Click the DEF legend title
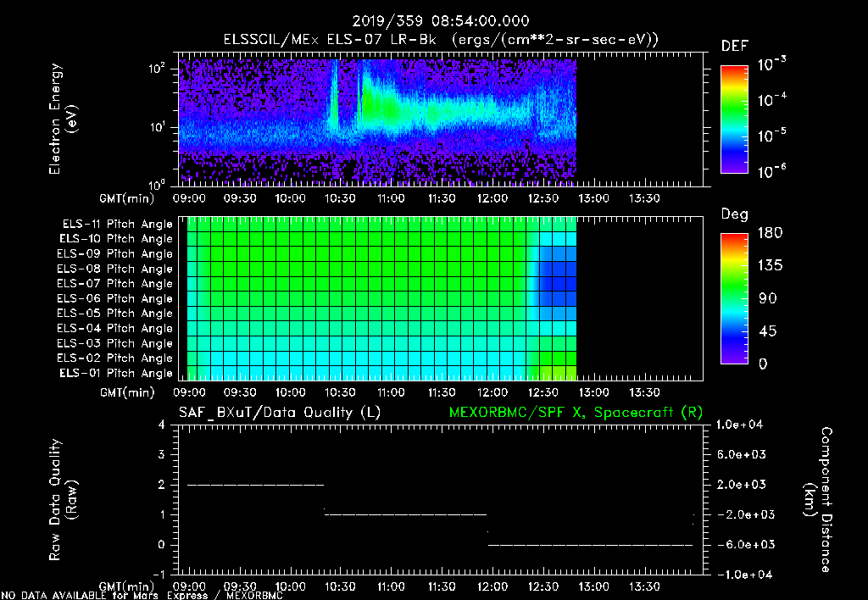The height and width of the screenshot is (600, 868). tap(735, 47)
